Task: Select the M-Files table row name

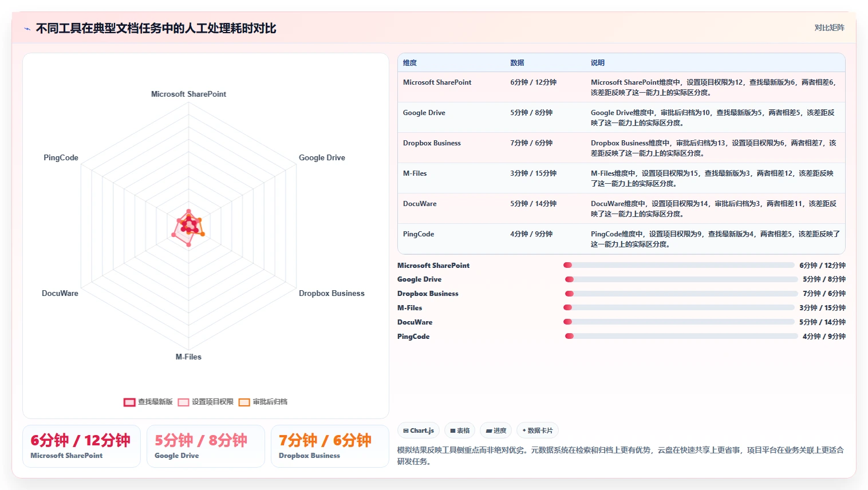Action: (x=415, y=173)
